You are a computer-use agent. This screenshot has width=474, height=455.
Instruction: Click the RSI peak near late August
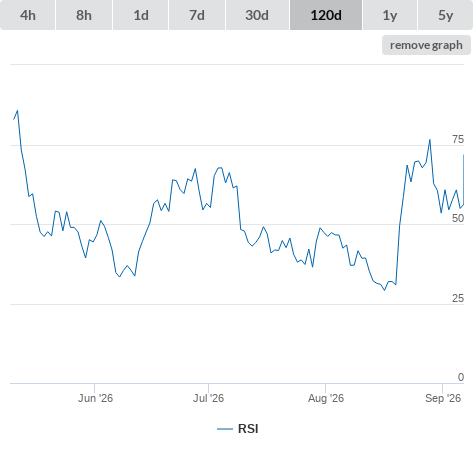tap(430, 140)
